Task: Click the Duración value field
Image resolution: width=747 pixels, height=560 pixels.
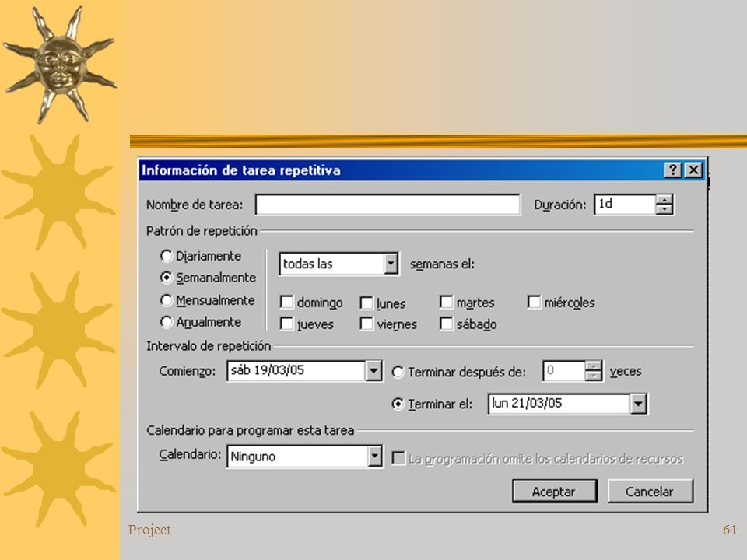Action: tap(625, 205)
